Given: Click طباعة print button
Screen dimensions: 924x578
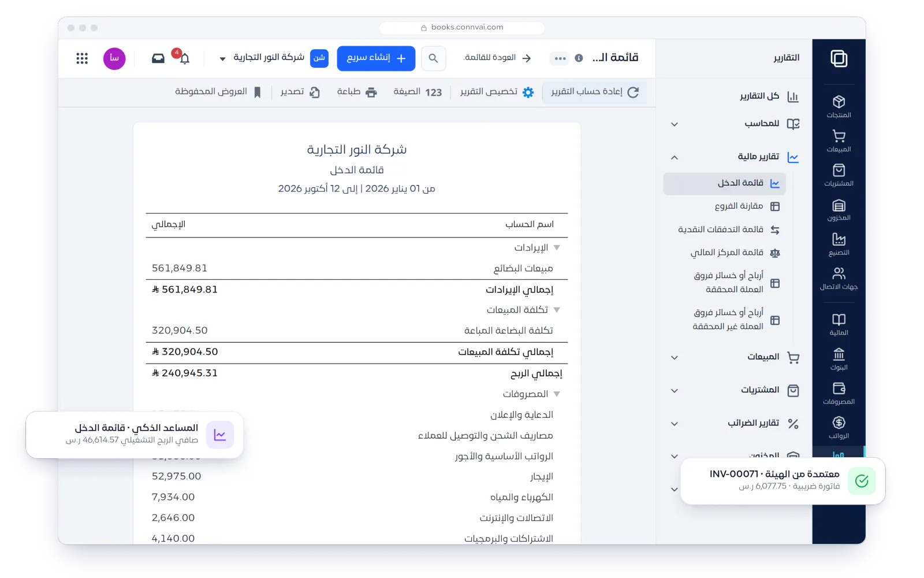Looking at the screenshot, I should click(356, 92).
